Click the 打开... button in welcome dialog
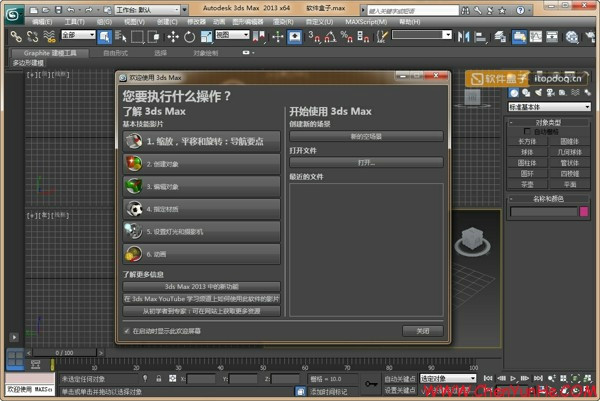Image resolution: width=600 pixels, height=401 pixels. (x=366, y=163)
